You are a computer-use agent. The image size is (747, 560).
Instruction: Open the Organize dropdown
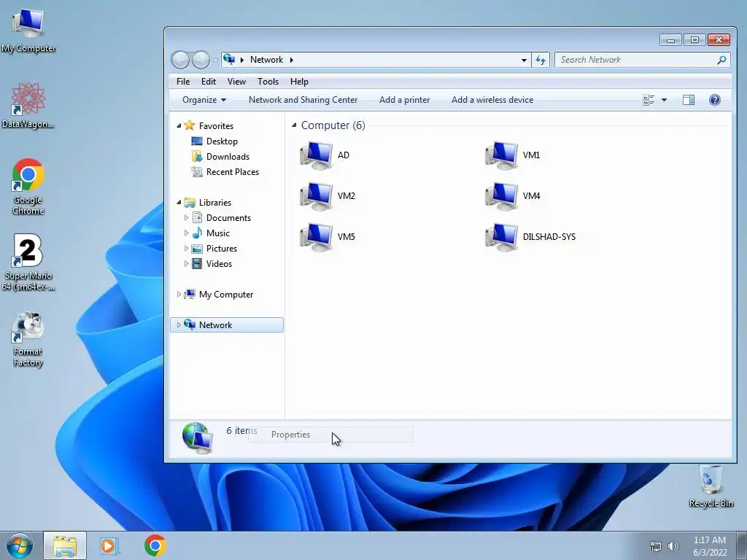pyautogui.click(x=204, y=100)
